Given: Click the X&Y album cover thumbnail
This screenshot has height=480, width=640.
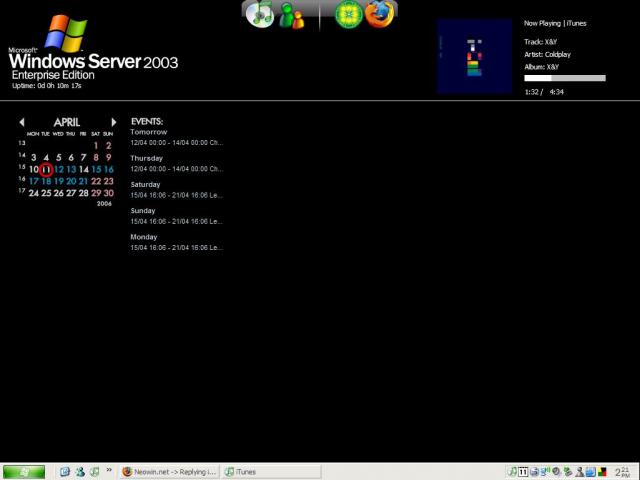Looking at the screenshot, I should tap(474, 57).
